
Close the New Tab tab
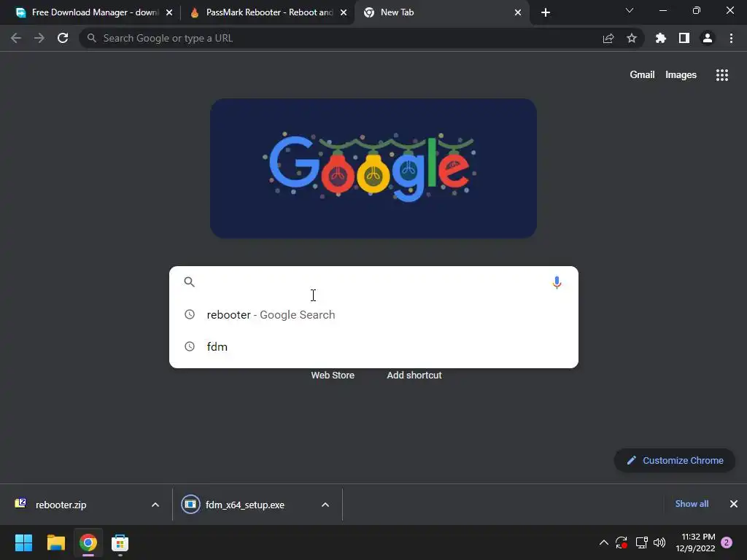pos(518,12)
